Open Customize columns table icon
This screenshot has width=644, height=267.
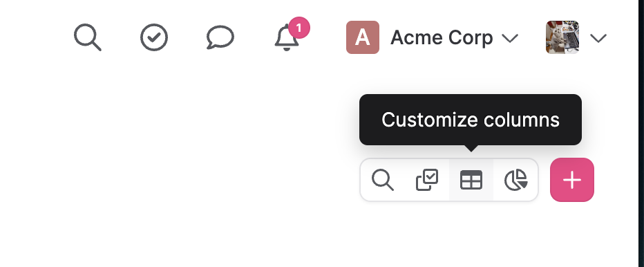[471, 181]
